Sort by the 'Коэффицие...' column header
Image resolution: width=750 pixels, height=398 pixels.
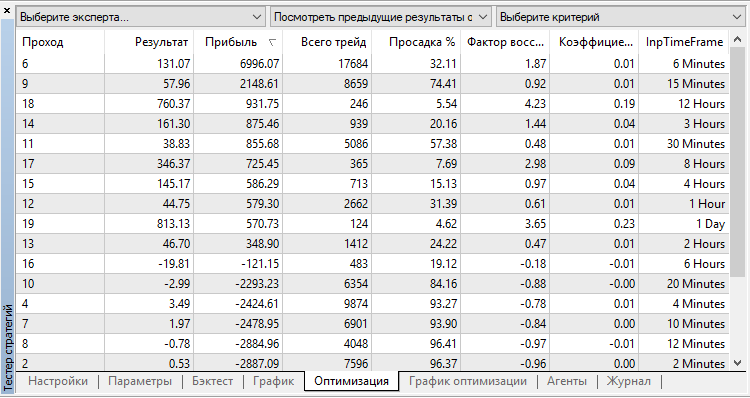pos(594,42)
